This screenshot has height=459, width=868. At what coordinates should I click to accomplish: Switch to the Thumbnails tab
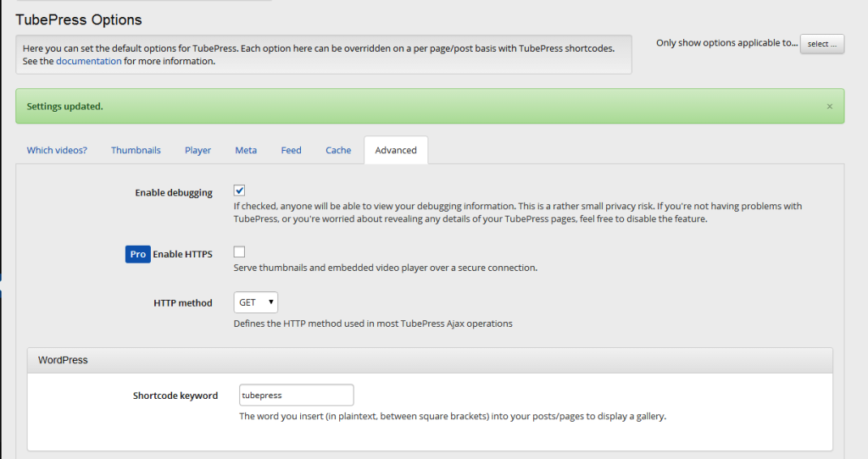click(x=136, y=151)
